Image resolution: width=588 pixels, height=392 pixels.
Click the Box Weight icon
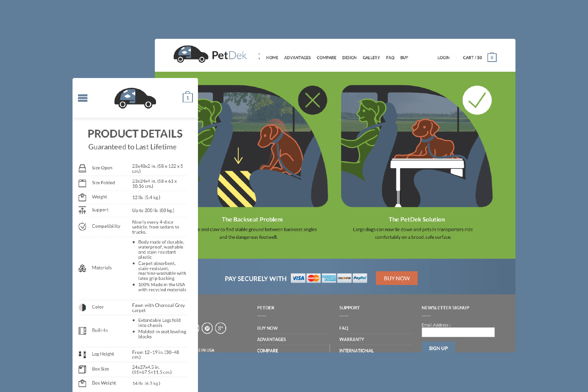coord(82,383)
